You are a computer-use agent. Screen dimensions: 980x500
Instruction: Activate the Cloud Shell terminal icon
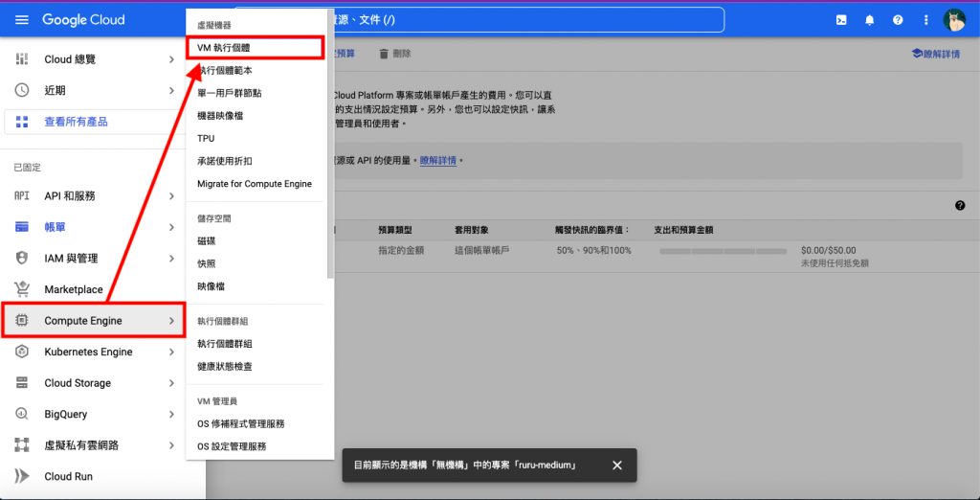[x=841, y=20]
